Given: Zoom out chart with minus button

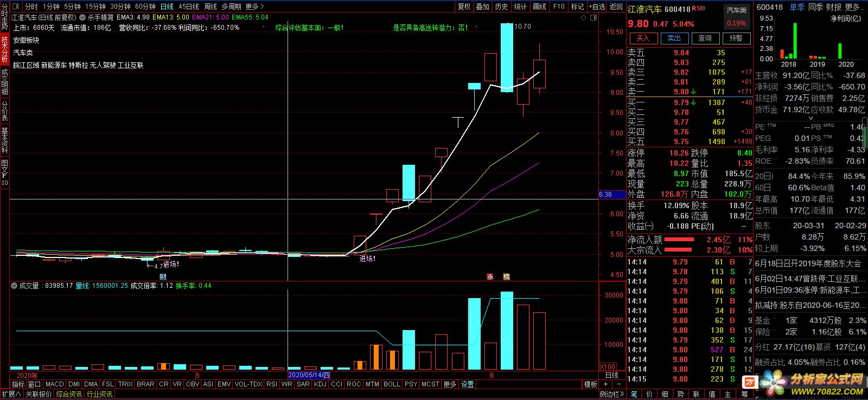Looking at the screenshot, I should point(619,384).
